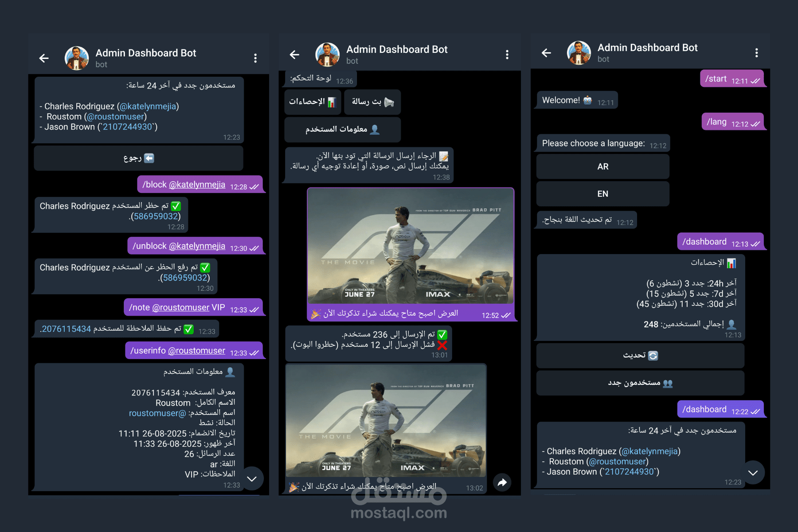Tap @roustomuser in the /userinfo message
This screenshot has height=532, width=798.
(197, 351)
